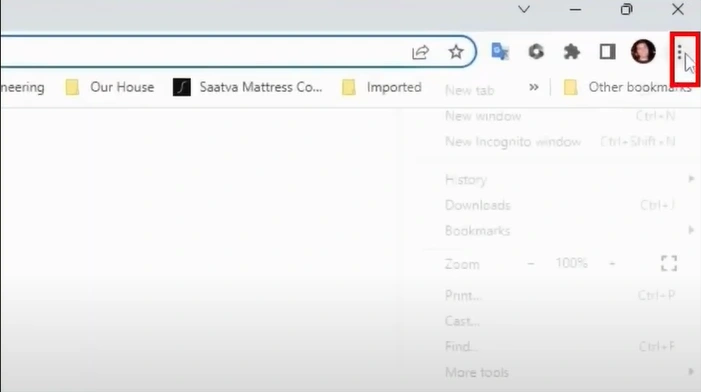Open the Saatva Mattress Co bookmark
Viewport: 701px width, 392px height.
click(x=248, y=87)
